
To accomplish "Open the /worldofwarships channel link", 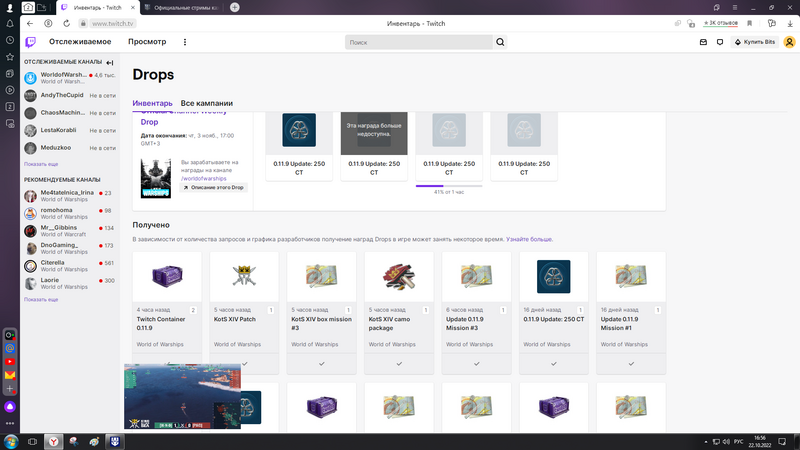I will click(204, 179).
